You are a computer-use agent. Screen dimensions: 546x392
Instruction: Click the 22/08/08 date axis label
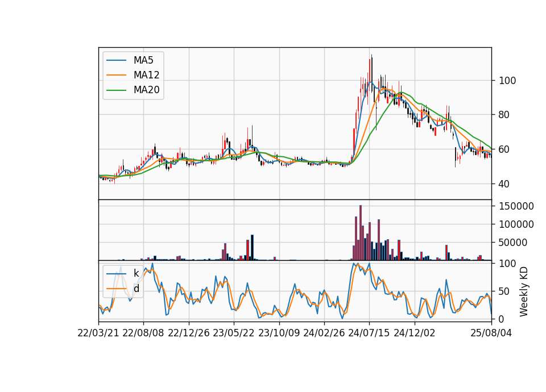tap(143, 333)
